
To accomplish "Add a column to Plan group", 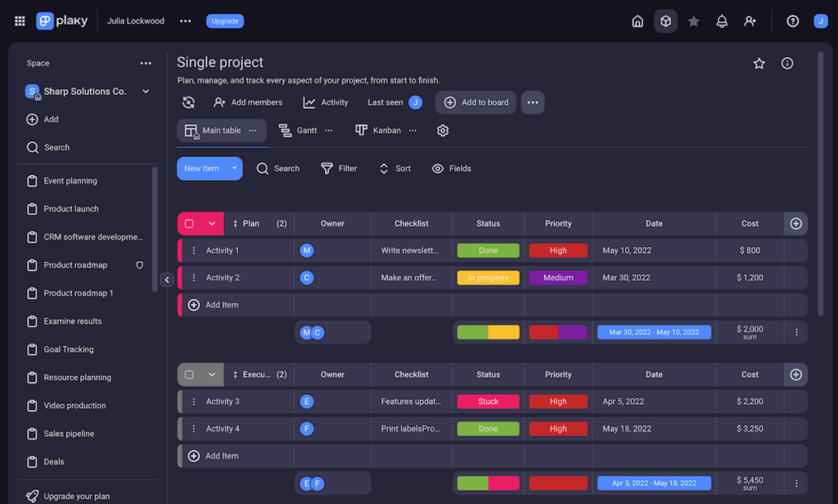I will click(795, 223).
